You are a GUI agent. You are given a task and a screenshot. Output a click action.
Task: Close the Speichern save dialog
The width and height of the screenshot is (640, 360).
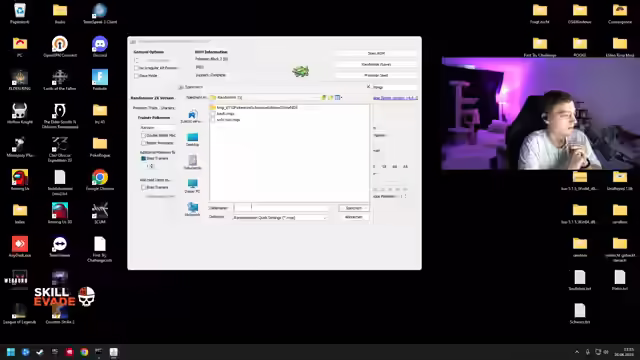[368, 87]
